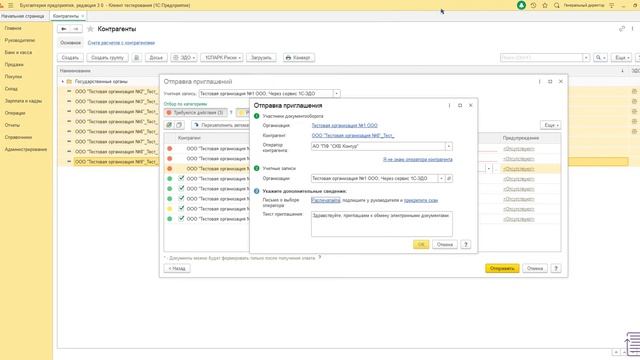Open Продажи section in sidebar
The image size is (640, 360).
pos(14,64)
